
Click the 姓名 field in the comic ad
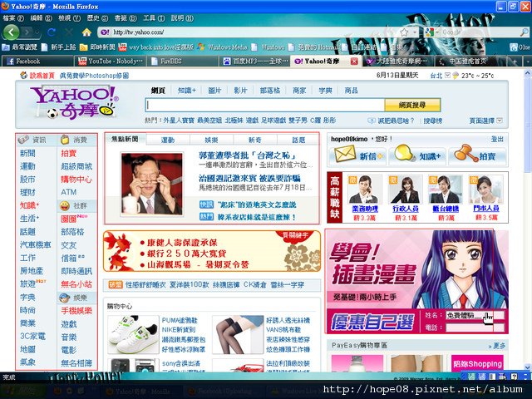coord(475,315)
